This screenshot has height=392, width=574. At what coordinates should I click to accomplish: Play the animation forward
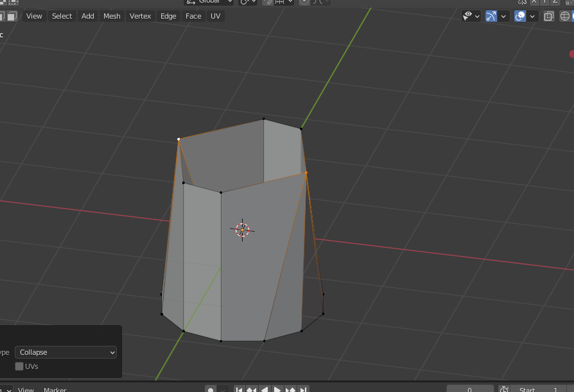click(x=277, y=389)
